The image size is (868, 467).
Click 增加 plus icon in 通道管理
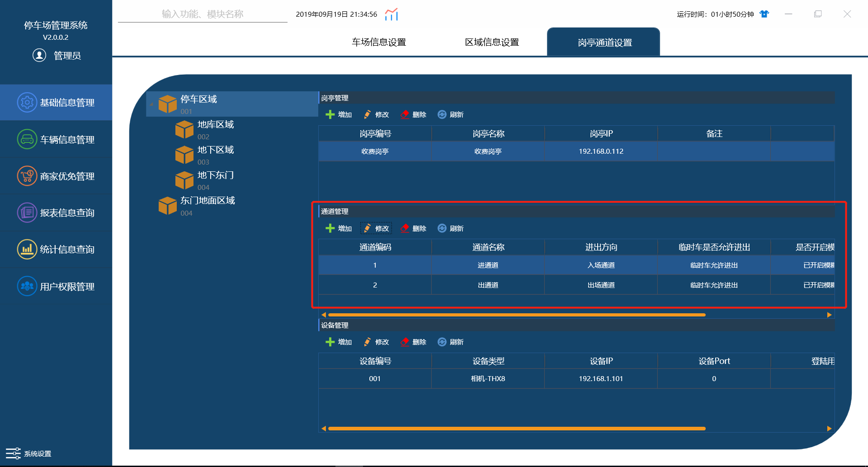(330, 228)
